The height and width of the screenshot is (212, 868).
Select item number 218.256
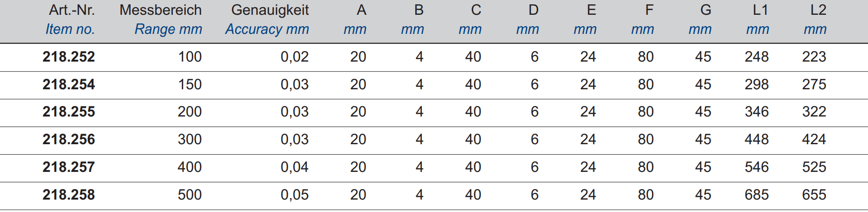click(x=69, y=139)
